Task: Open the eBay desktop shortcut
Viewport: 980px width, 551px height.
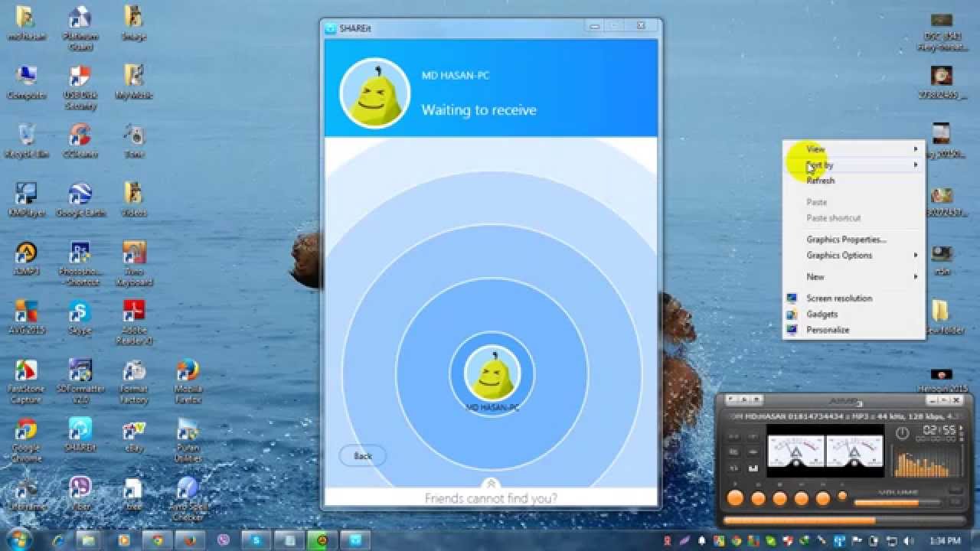Action: (134, 434)
